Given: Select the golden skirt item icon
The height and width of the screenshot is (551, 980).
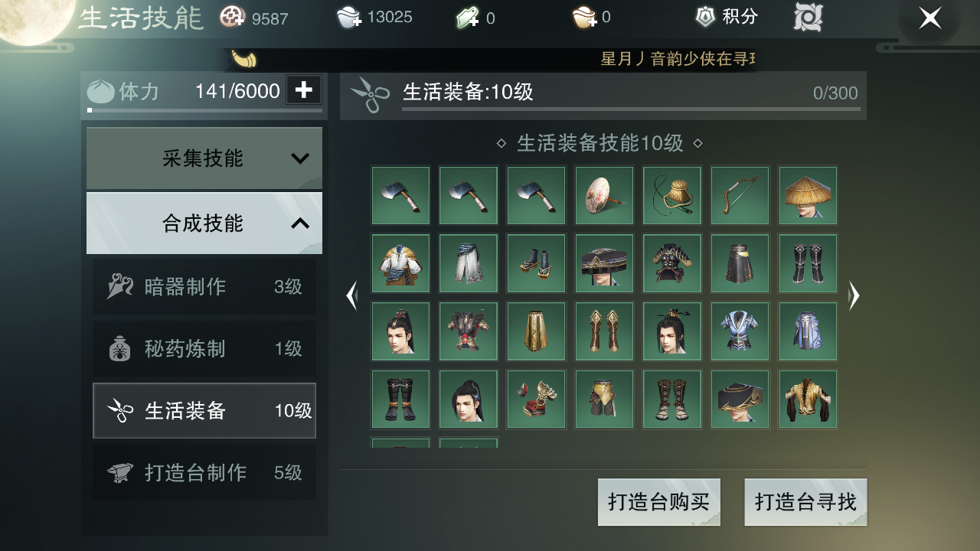Looking at the screenshot, I should [x=536, y=331].
